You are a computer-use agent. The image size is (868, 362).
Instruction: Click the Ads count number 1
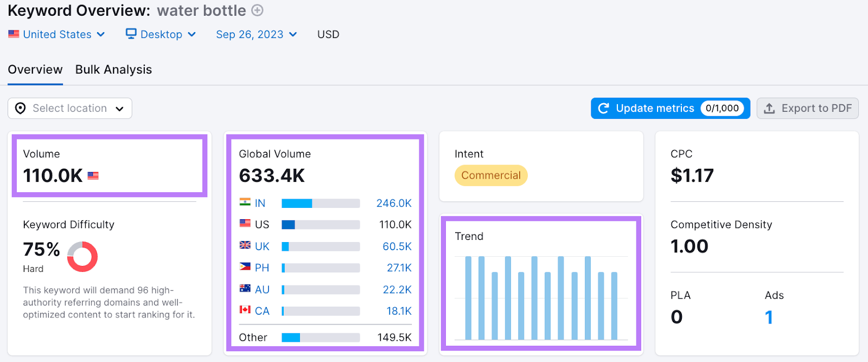tap(769, 317)
